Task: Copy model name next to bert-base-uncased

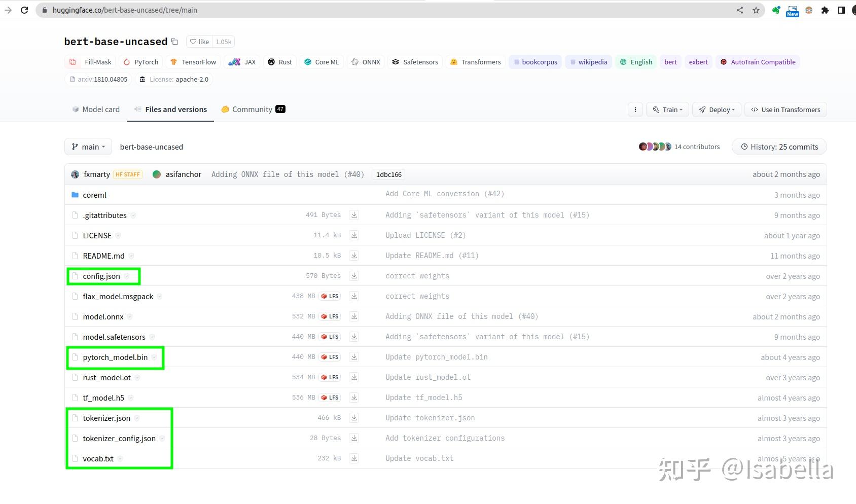Action: [174, 42]
